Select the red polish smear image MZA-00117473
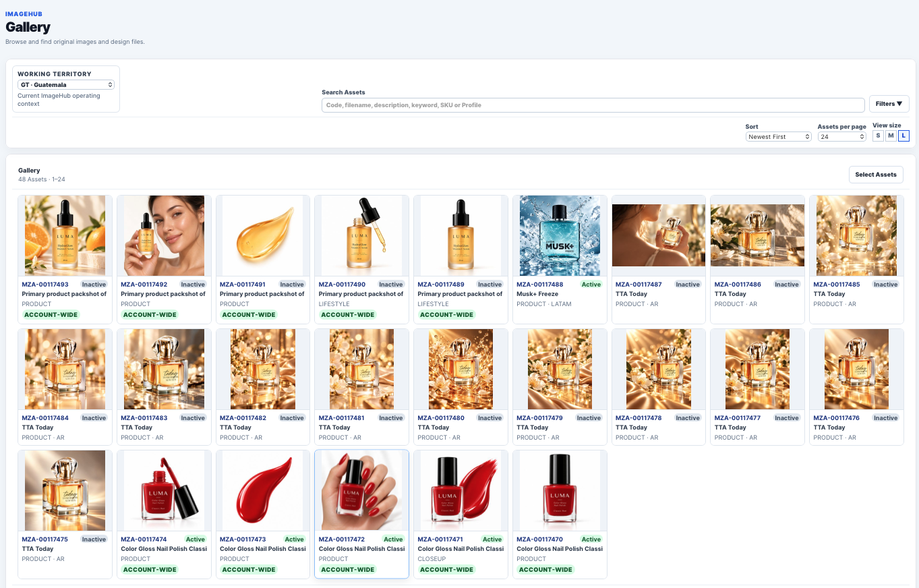 [x=263, y=490]
